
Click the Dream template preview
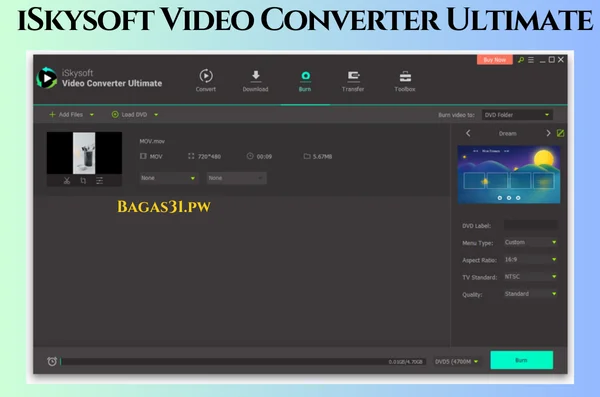(509, 175)
